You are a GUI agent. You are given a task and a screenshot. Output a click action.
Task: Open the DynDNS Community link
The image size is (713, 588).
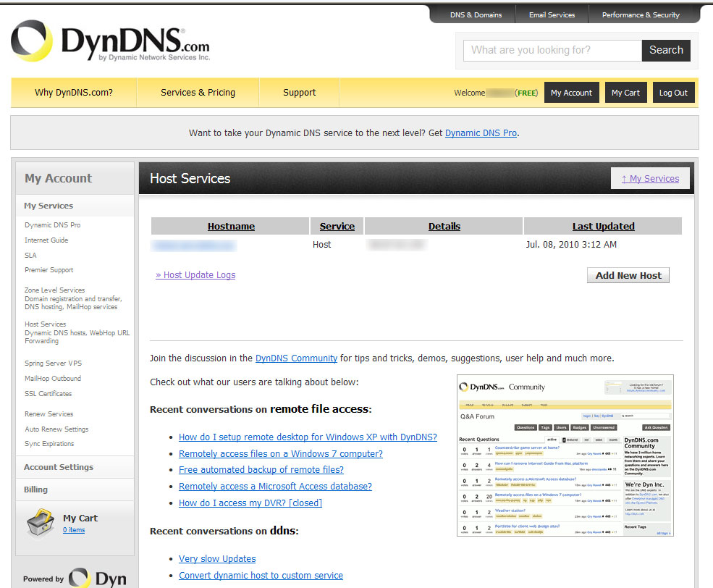[297, 358]
